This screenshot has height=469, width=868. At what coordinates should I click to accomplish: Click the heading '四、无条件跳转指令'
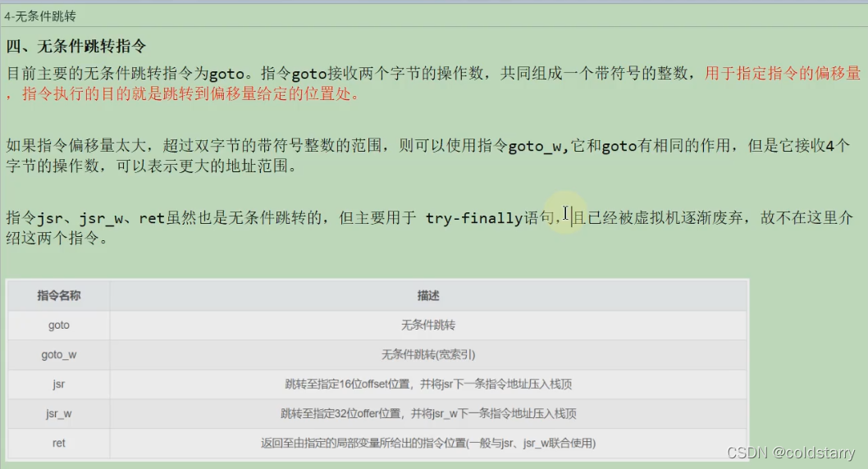[x=75, y=46]
